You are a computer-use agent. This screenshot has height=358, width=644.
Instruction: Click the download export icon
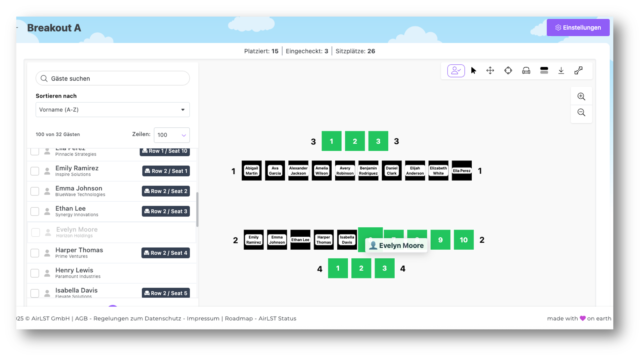tap(561, 71)
